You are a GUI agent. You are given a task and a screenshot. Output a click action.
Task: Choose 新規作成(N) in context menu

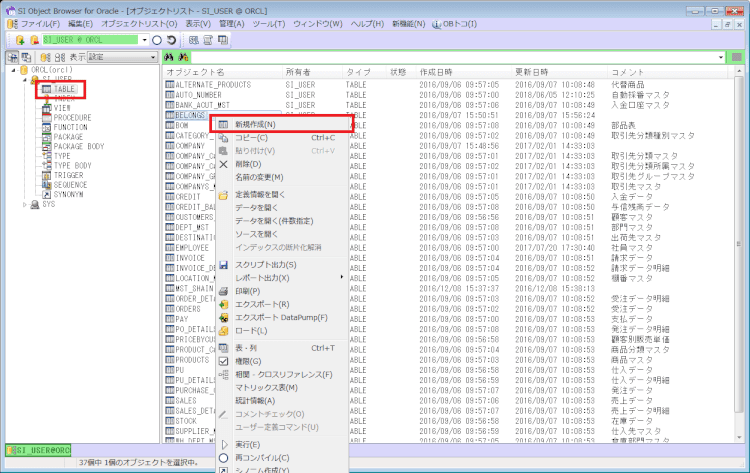pos(282,124)
